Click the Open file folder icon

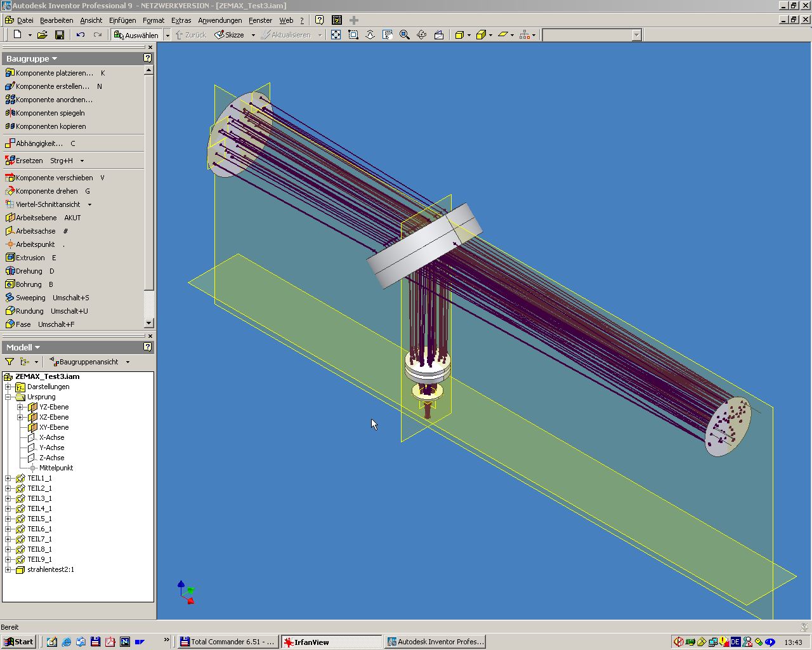pos(43,35)
